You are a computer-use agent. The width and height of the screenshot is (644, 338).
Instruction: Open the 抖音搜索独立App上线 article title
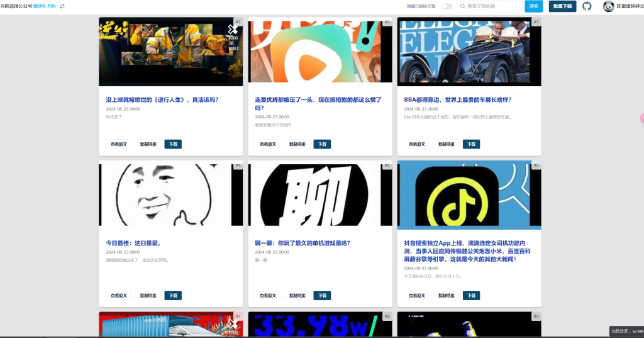[x=467, y=251]
